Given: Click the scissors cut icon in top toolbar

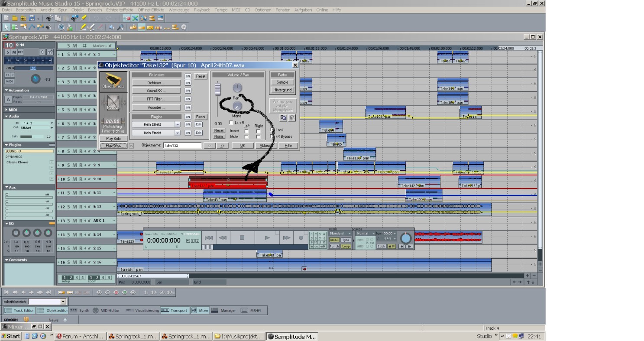Looking at the screenshot, I should pyautogui.click(x=49, y=18).
